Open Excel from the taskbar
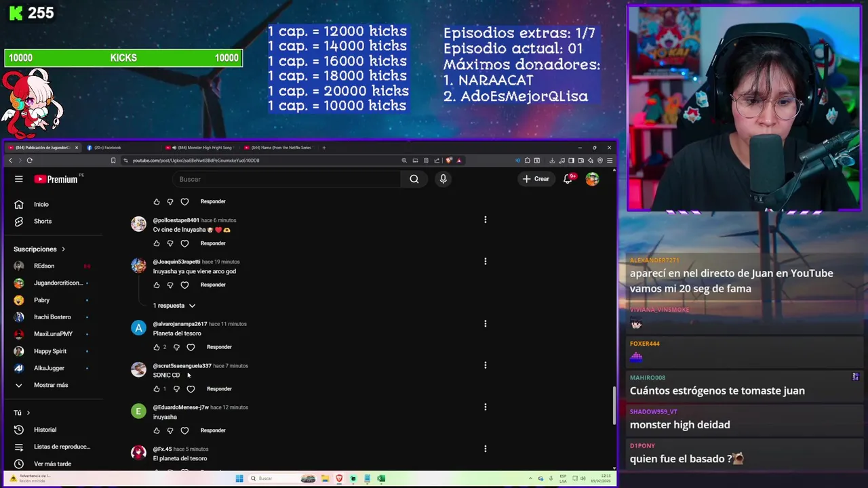The image size is (868, 488). (x=381, y=479)
